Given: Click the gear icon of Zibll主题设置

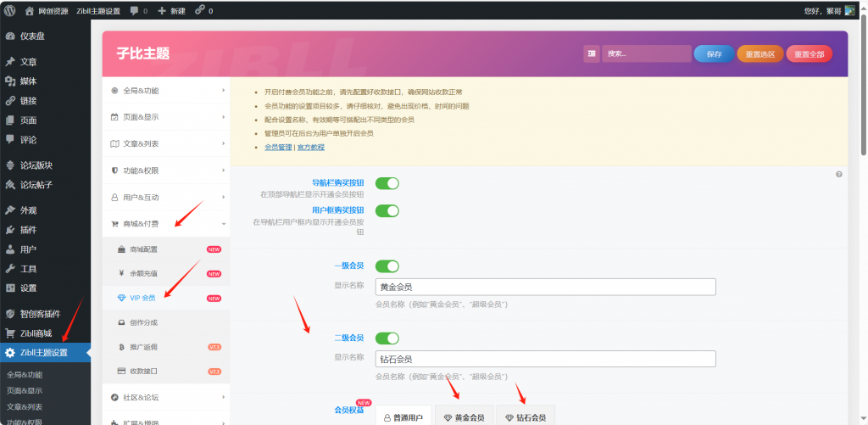Looking at the screenshot, I should pyautogui.click(x=10, y=352).
